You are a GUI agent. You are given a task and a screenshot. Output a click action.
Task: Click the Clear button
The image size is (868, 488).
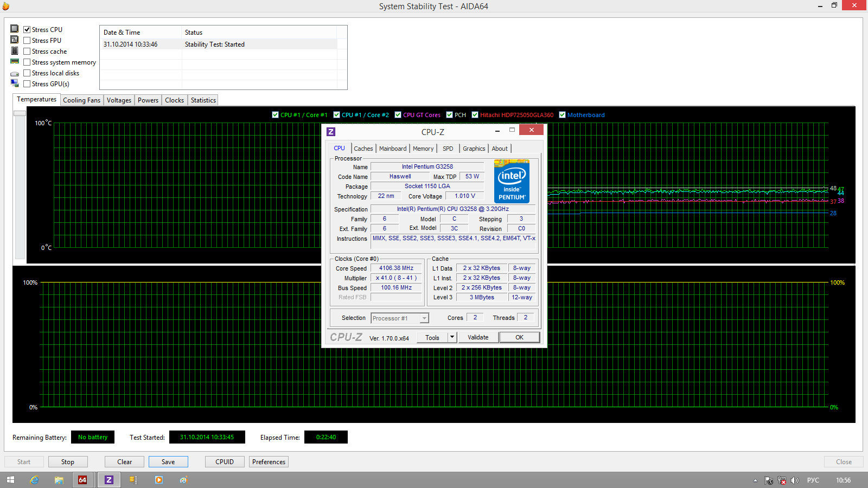click(x=125, y=462)
